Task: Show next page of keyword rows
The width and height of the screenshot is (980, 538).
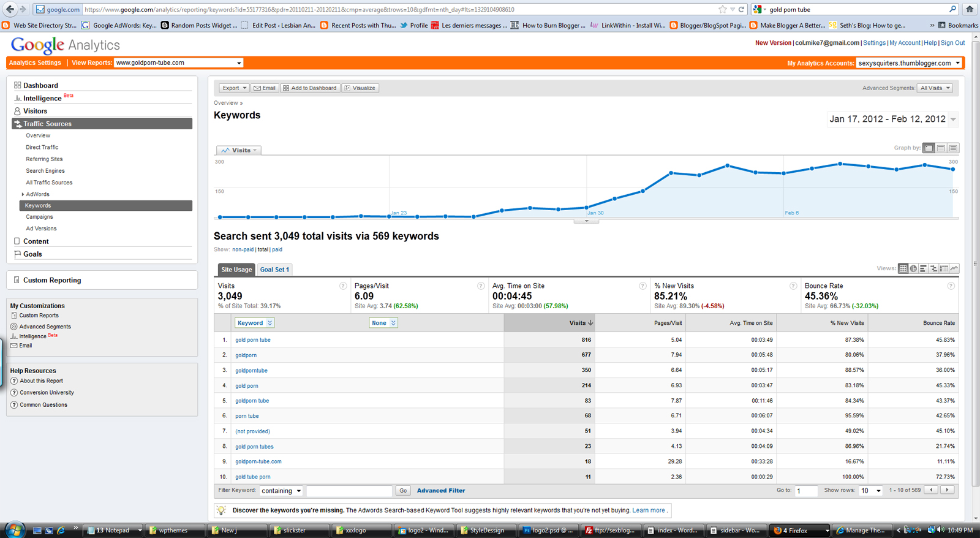Action: coord(948,490)
